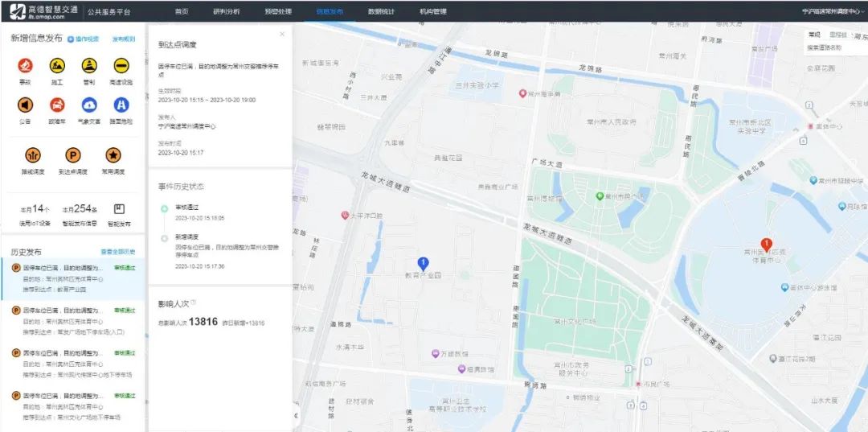The width and height of the screenshot is (868, 432).
Task: Select the 故障车 broken-down vehicle icon
Action: tap(57, 105)
